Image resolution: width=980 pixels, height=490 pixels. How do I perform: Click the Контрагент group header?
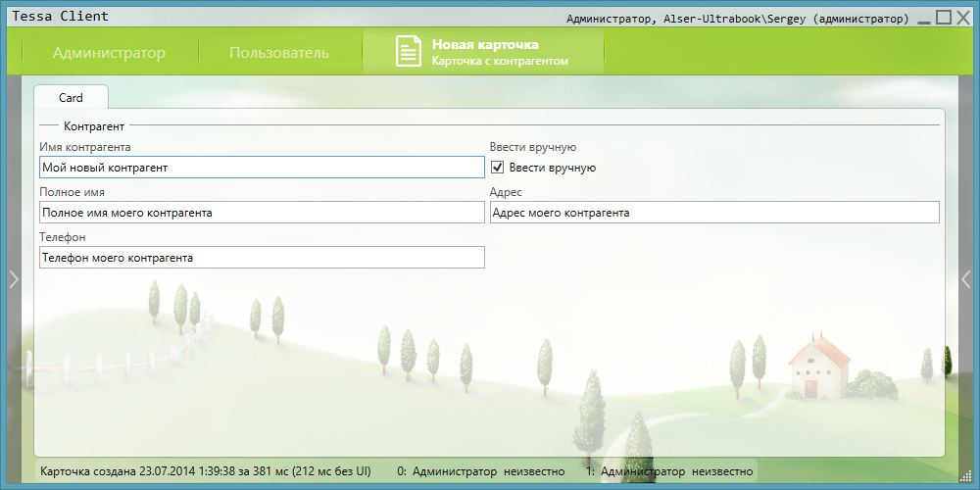click(93, 126)
